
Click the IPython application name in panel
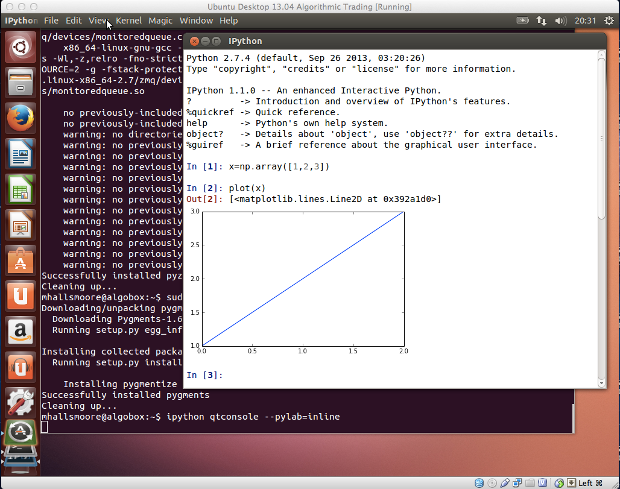point(21,21)
